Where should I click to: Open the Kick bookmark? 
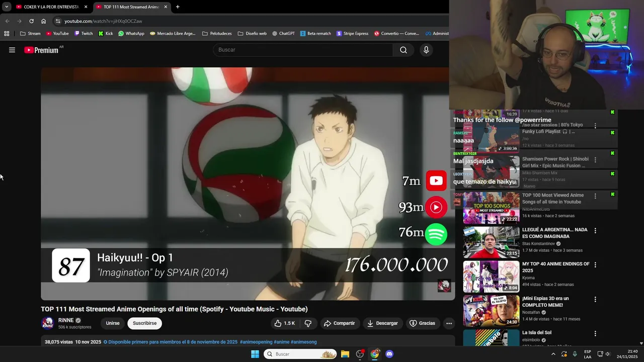(106, 34)
